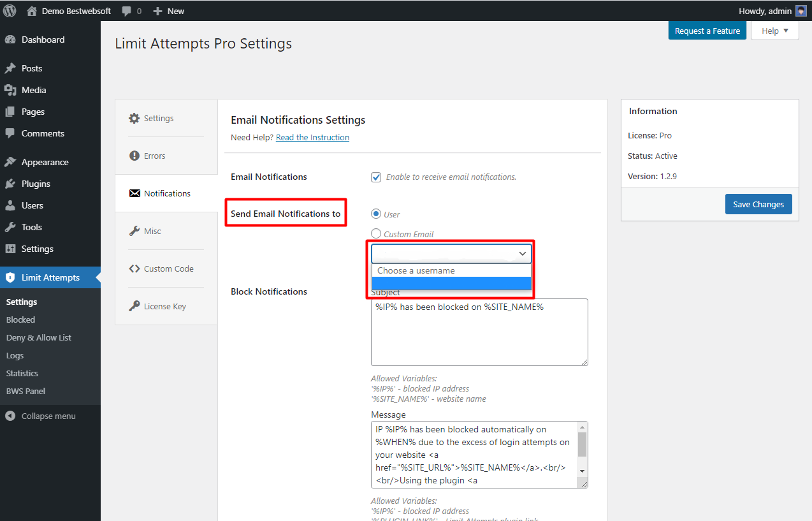
Task: Click the 'Version: 1.2.9' text
Action: click(652, 176)
